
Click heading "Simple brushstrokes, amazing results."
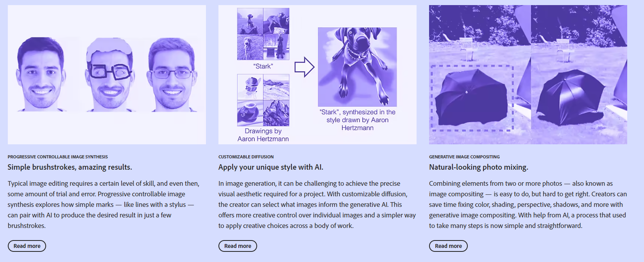click(x=70, y=167)
